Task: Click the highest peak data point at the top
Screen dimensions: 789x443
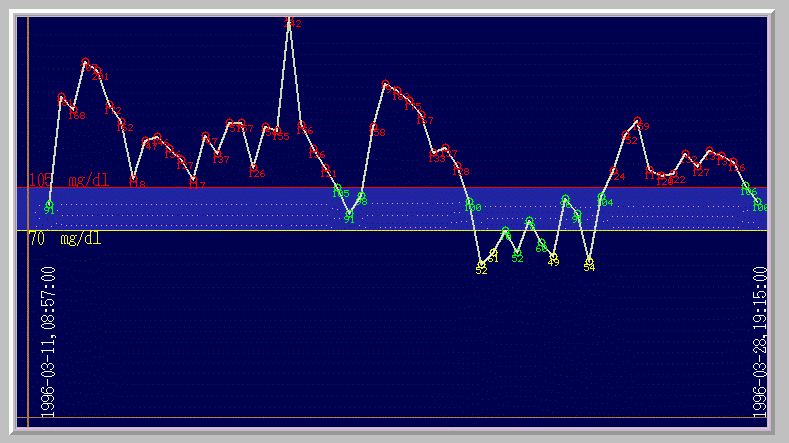Action: pyautogui.click(x=289, y=20)
